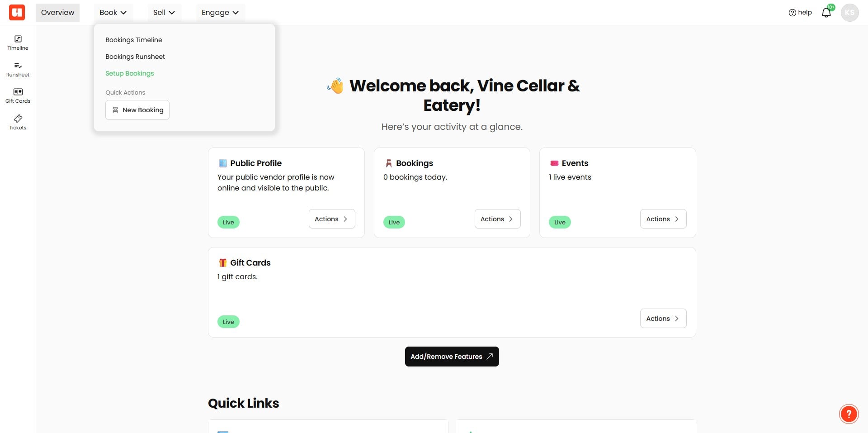Open the KS user avatar
Screen dimensions: 868x433
click(849, 13)
